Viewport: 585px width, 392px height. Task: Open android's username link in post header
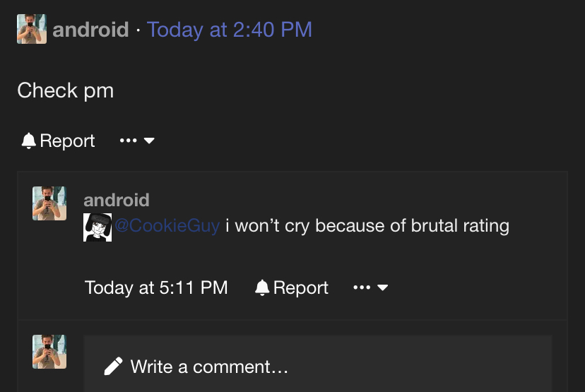tap(90, 30)
